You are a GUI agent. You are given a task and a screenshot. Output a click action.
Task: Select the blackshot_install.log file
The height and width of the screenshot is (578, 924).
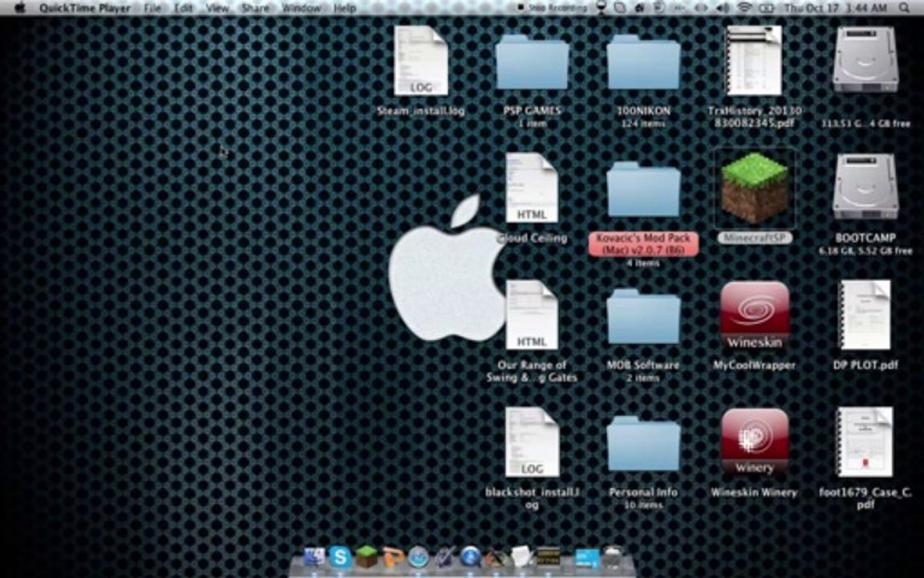532,442
